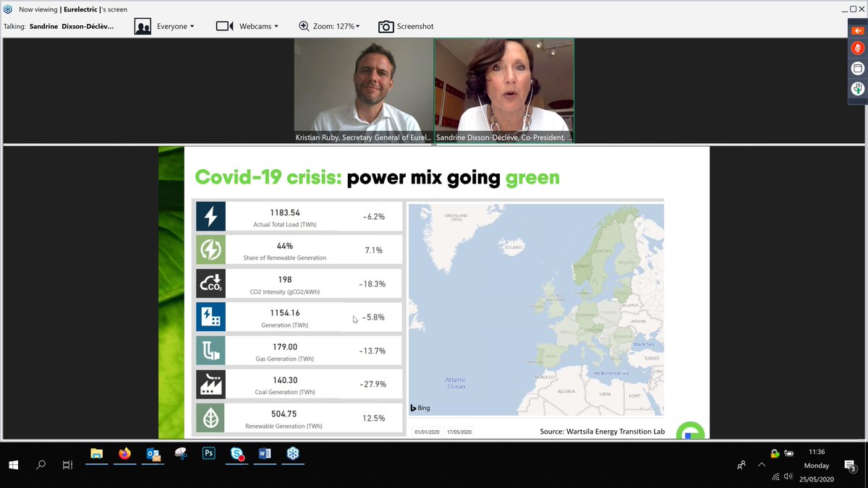The width and height of the screenshot is (868, 488).
Task: Click the participants icon beside Everyone
Action: [142, 26]
